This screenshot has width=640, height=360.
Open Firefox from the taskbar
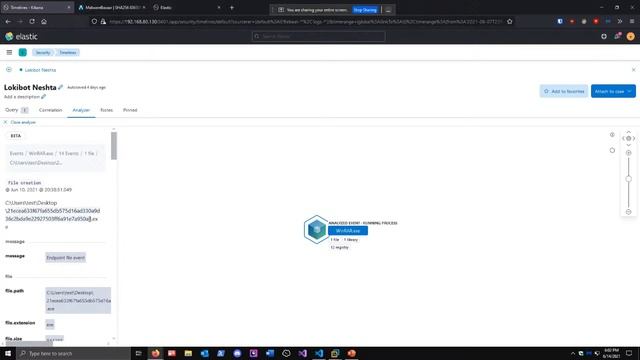156,353
